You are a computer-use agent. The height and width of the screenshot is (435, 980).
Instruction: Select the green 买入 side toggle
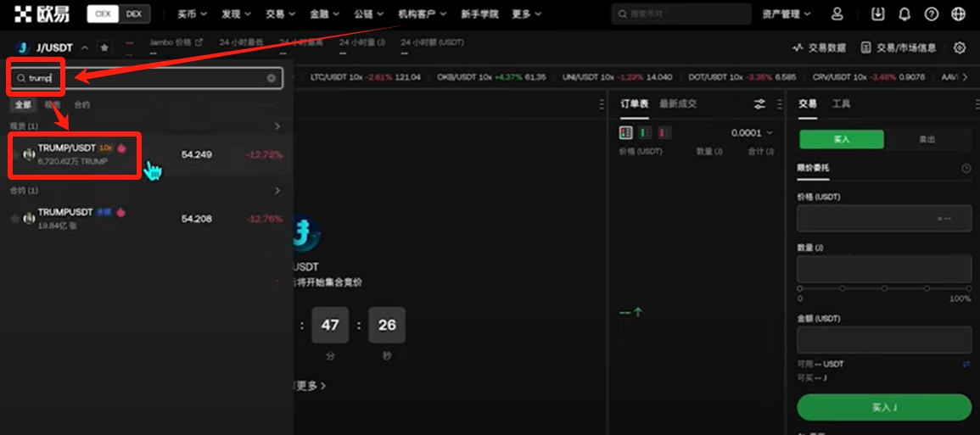tap(842, 139)
